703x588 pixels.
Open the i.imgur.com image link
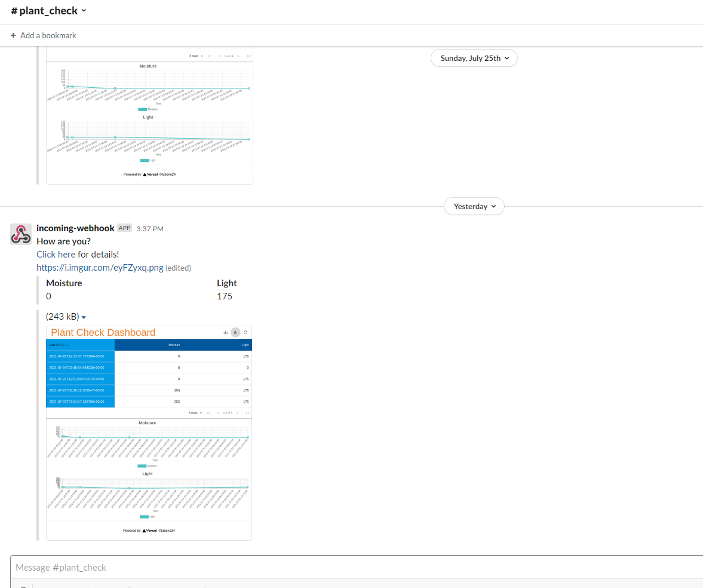tap(100, 268)
